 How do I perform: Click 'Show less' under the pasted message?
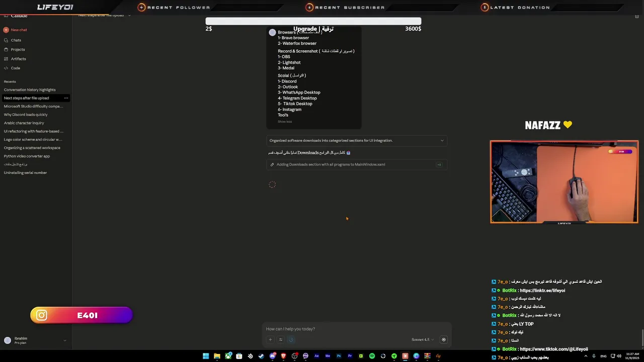[x=285, y=122]
